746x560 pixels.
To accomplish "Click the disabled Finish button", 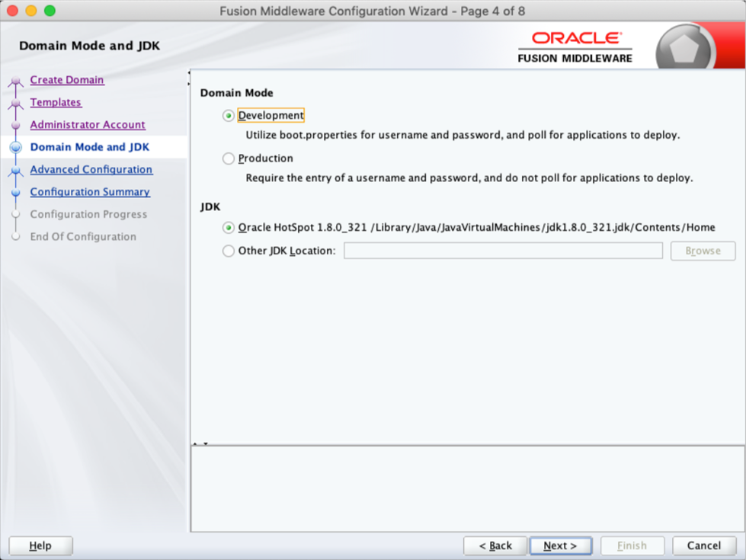I will (x=632, y=546).
